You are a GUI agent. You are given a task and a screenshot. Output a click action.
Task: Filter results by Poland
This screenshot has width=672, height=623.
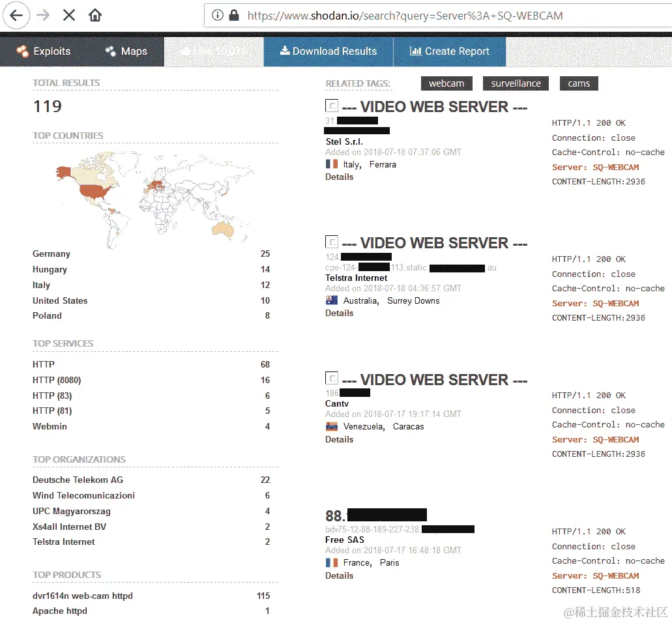[47, 316]
